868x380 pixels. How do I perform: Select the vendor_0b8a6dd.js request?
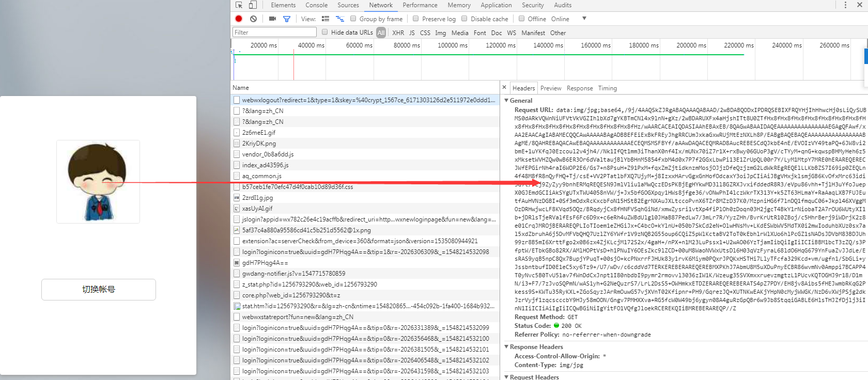pos(365,154)
